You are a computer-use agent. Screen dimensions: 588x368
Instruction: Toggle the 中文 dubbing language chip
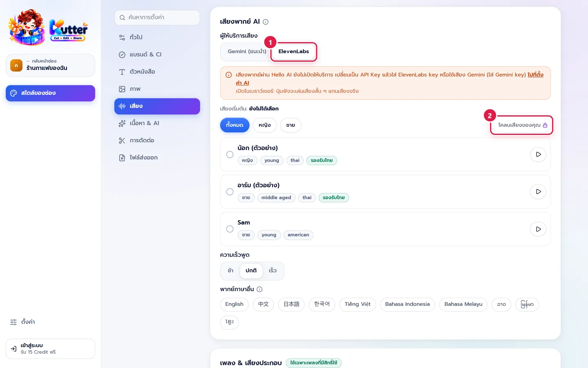263,304
